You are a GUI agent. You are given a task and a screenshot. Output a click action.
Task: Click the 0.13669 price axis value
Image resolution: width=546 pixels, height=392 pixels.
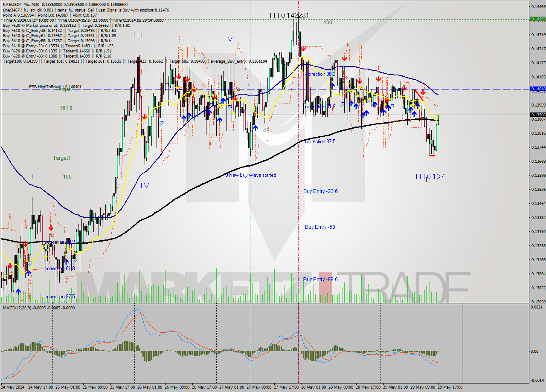tap(538, 161)
